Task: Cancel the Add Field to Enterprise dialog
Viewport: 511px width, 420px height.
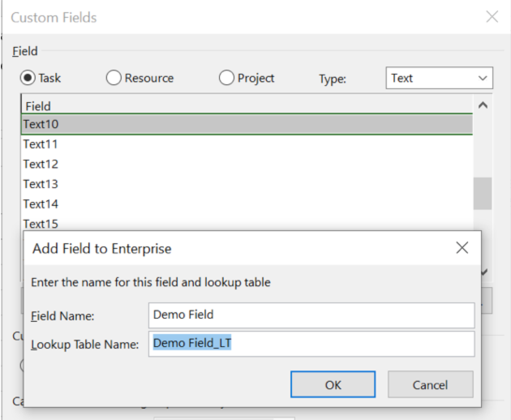Action: (430, 384)
